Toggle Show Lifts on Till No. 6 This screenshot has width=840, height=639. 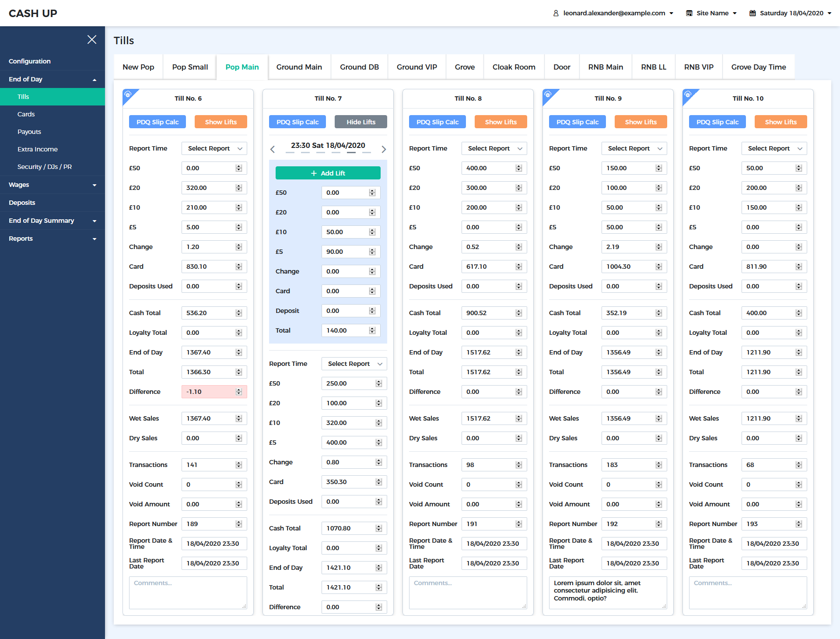220,122
